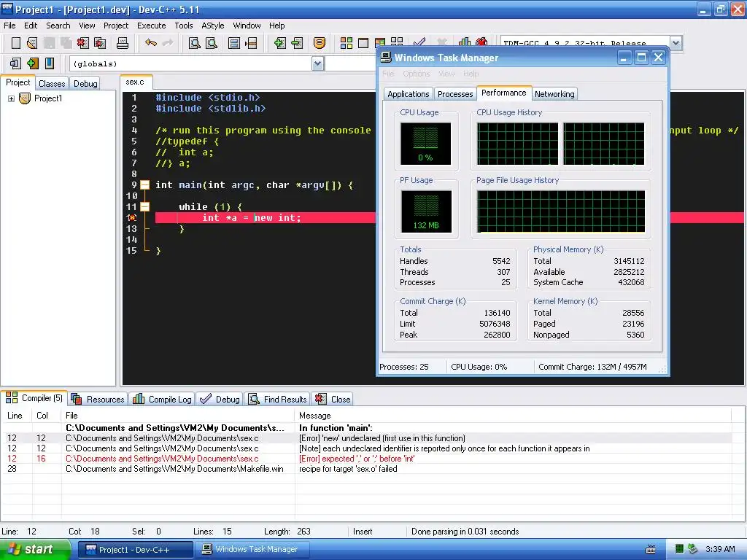Click the green CPU meter tray icon

click(x=680, y=549)
